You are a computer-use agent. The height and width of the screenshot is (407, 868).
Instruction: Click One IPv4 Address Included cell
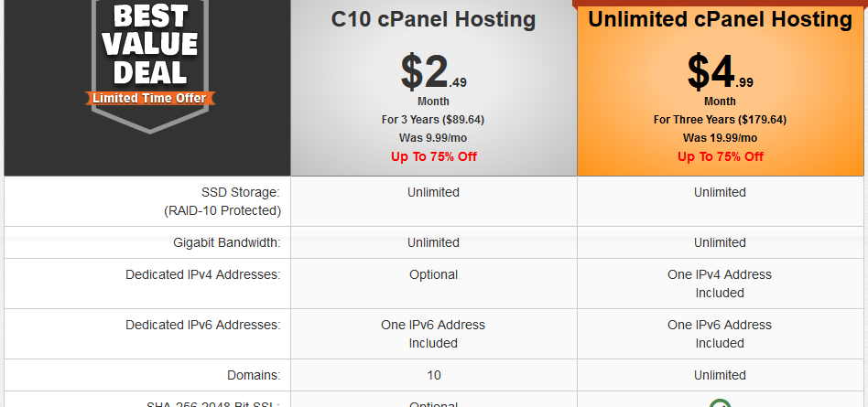click(x=720, y=284)
